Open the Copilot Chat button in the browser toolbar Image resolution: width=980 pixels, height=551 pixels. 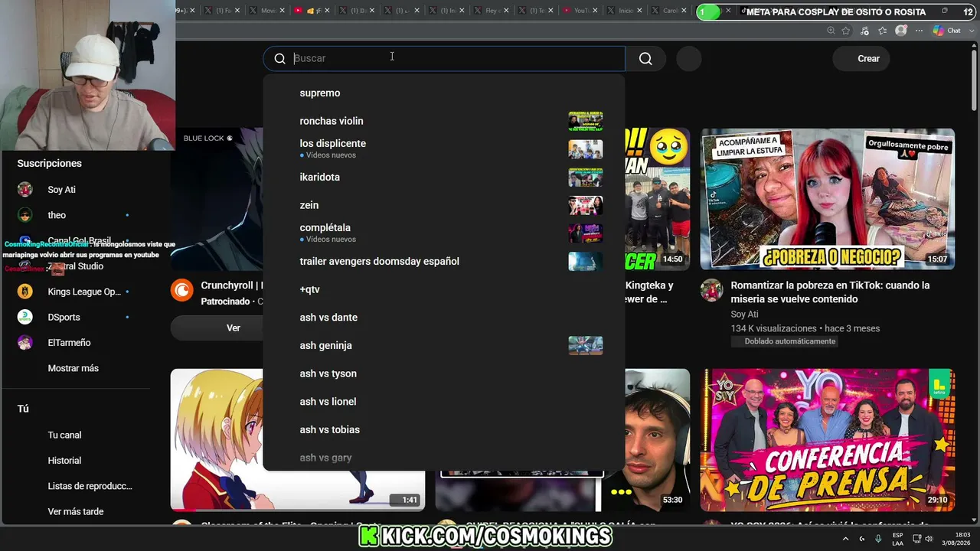point(947,31)
